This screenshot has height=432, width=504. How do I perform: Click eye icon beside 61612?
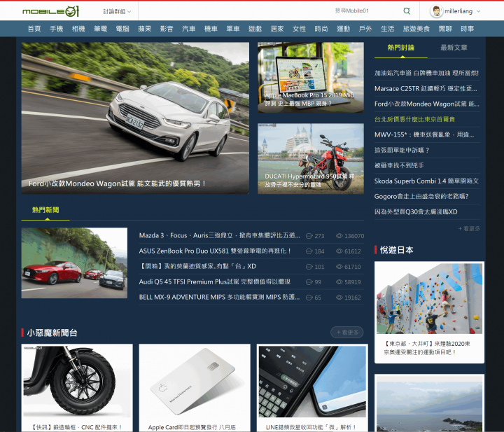[339, 251]
